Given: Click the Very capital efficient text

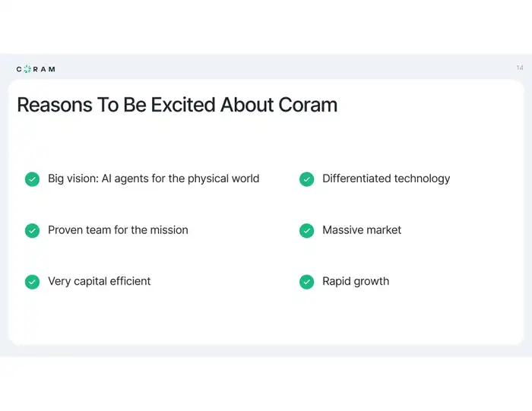Looking at the screenshot, I should pos(99,281).
